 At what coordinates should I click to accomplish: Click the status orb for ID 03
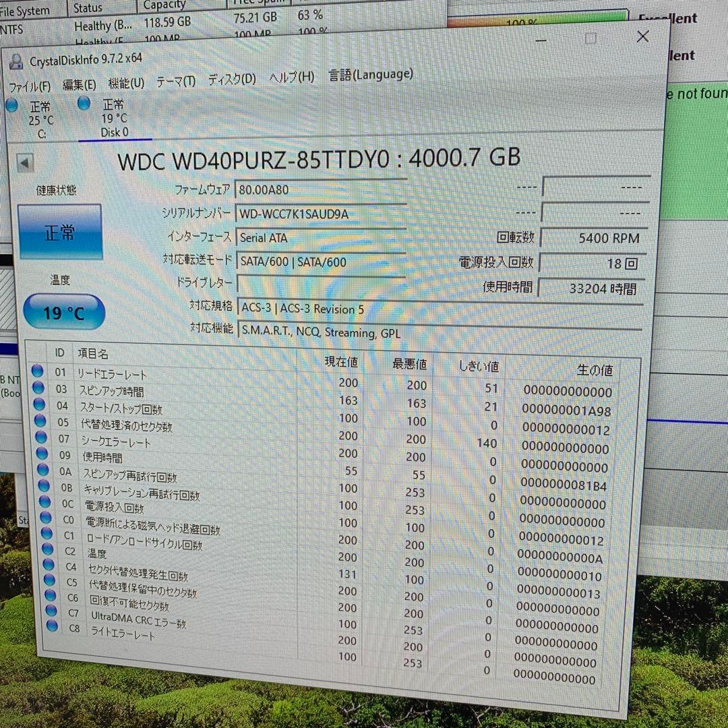[x=38, y=388]
